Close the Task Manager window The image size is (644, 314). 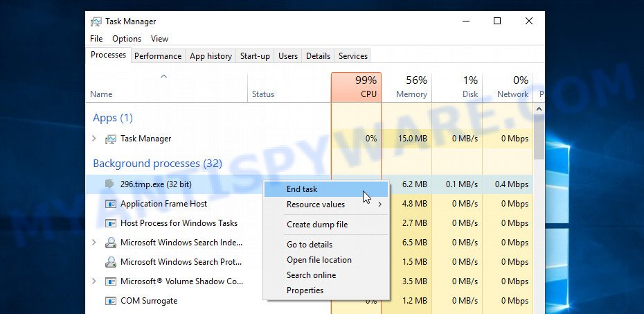pyautogui.click(x=529, y=21)
